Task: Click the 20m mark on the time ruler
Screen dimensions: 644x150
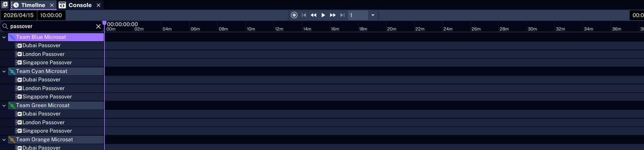Action: point(392,29)
